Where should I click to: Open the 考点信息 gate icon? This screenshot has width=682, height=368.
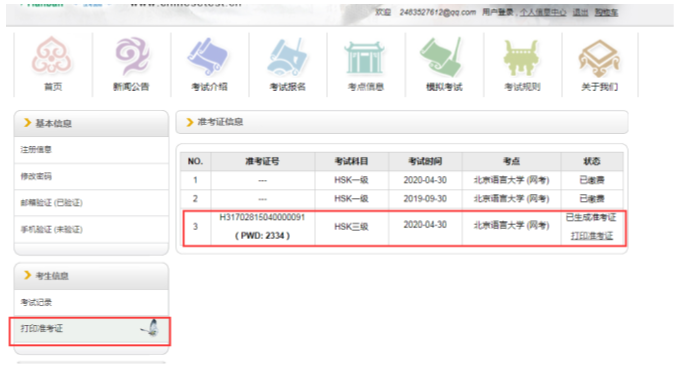[x=364, y=57]
